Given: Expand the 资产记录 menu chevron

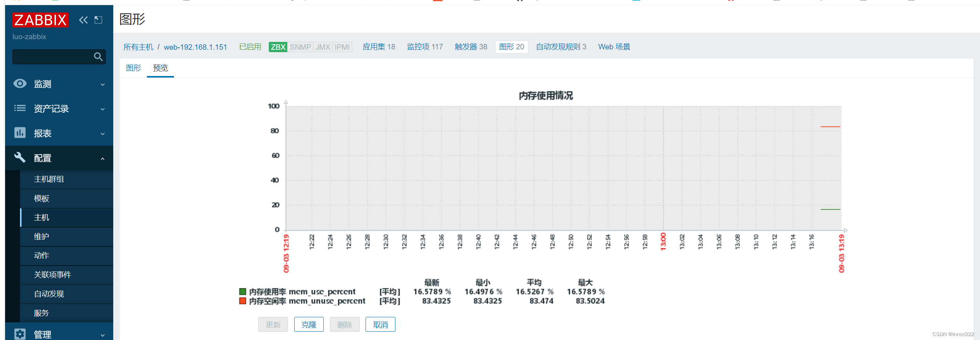Looking at the screenshot, I should pyautogui.click(x=103, y=109).
